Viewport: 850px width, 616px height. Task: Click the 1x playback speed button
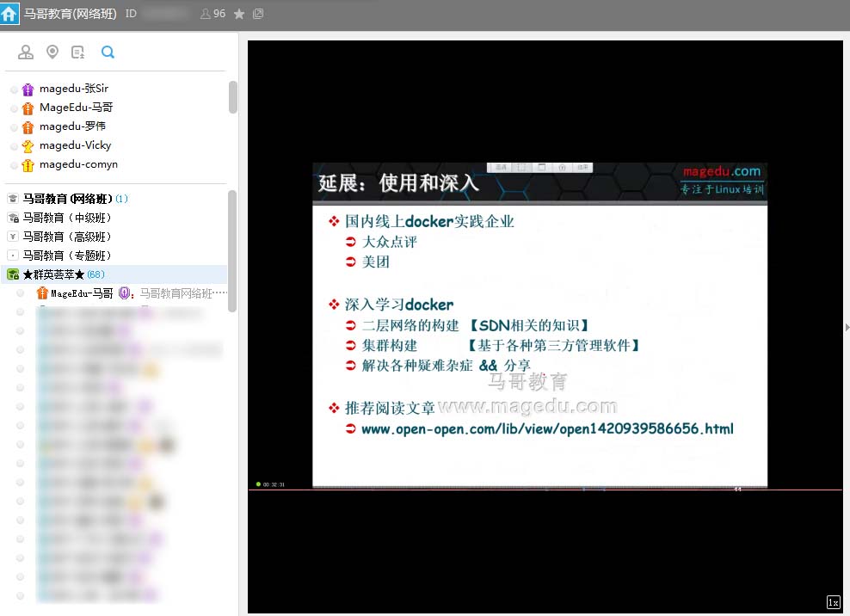[833, 602]
